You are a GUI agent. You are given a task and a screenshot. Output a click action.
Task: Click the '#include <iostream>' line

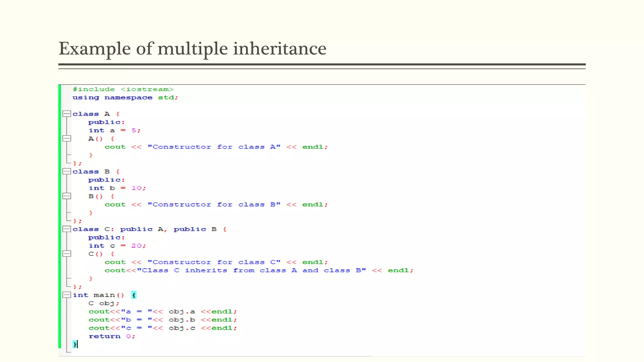(123, 89)
